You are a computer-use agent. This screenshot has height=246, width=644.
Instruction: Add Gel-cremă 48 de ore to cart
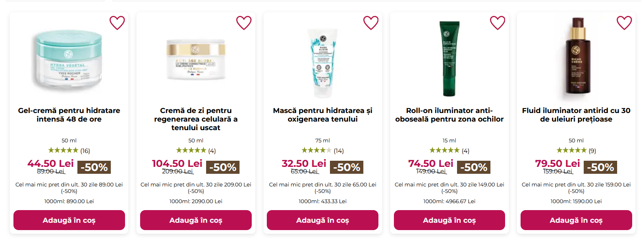click(x=69, y=220)
